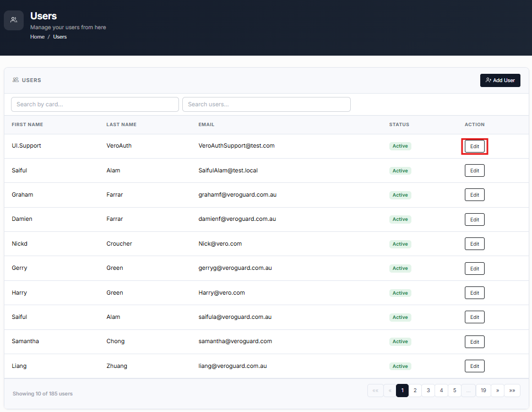This screenshot has width=532, height=412.
Task: Focus the Search users field
Action: click(x=267, y=104)
